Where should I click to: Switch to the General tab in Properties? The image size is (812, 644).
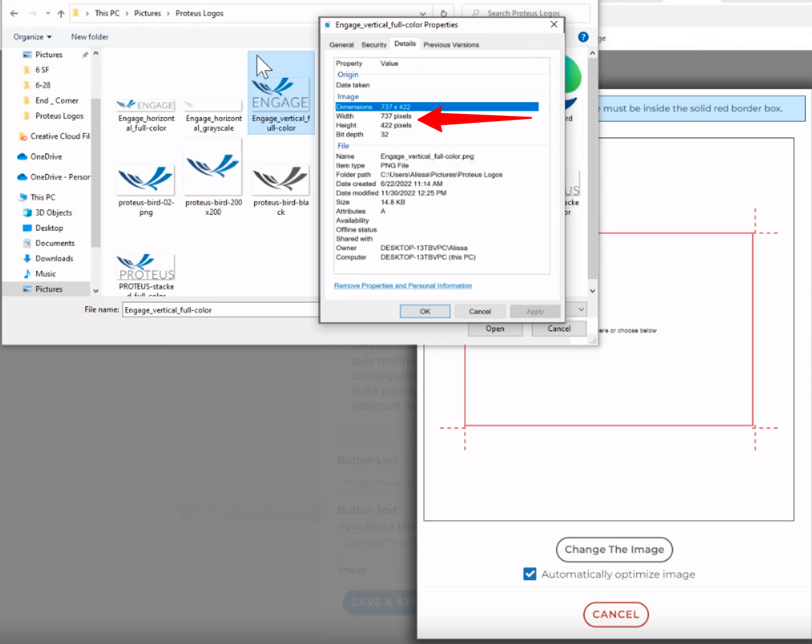coord(341,45)
